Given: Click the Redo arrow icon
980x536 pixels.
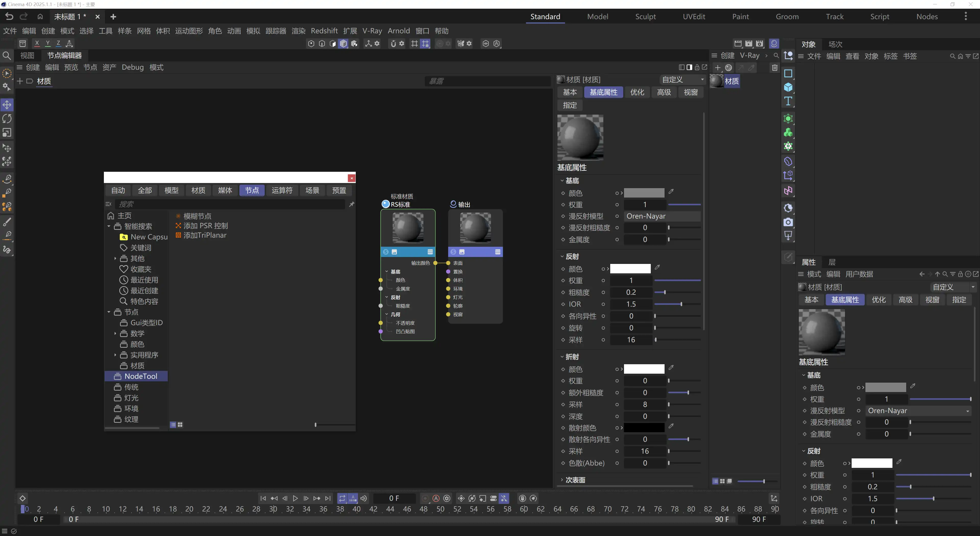Looking at the screenshot, I should (23, 16).
